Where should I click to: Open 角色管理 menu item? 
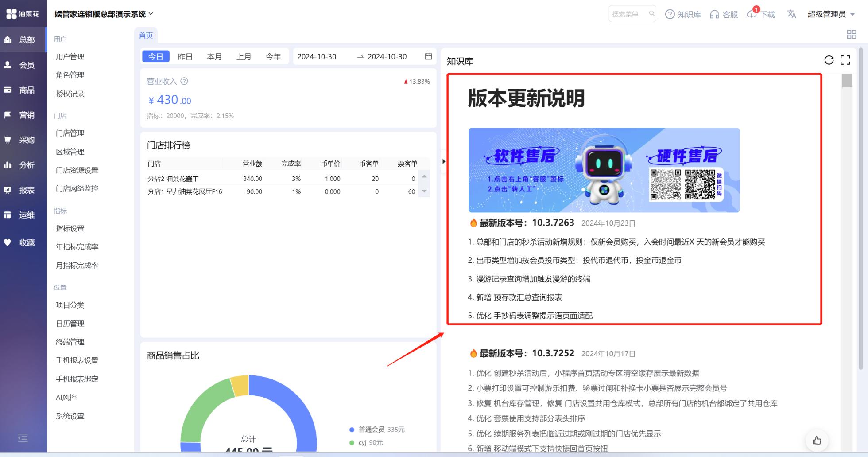pyautogui.click(x=70, y=75)
